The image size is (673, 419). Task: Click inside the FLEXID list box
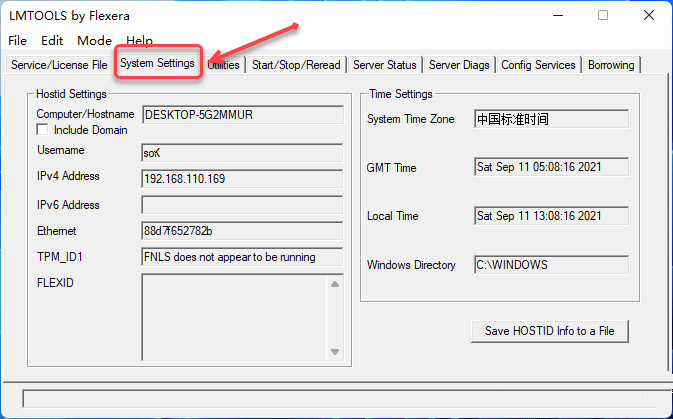(x=235, y=317)
